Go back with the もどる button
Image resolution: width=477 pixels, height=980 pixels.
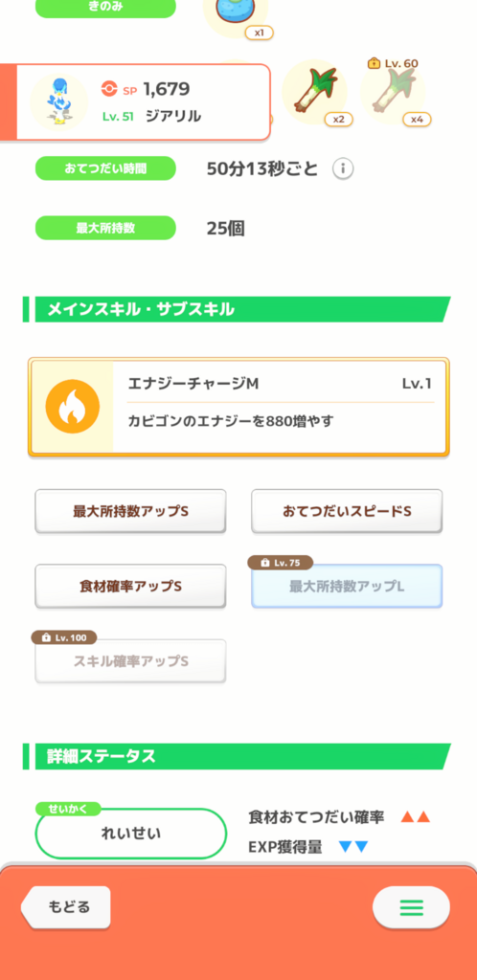click(66, 907)
